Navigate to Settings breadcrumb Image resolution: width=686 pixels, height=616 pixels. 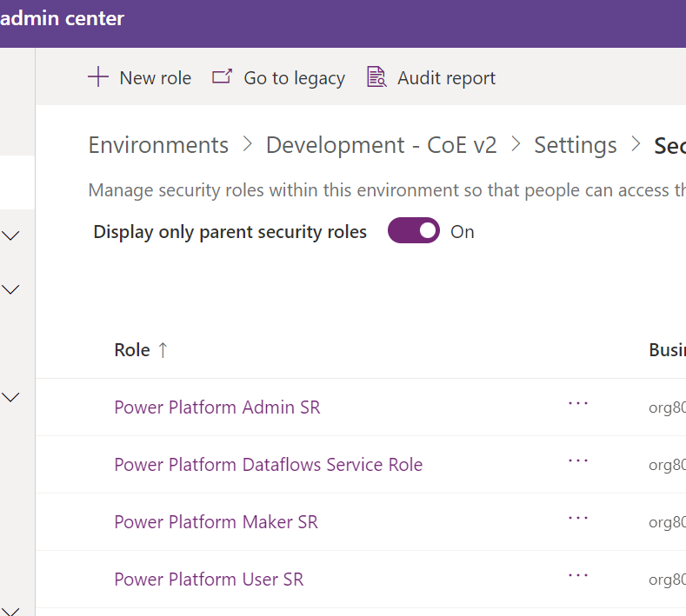pyautogui.click(x=575, y=145)
